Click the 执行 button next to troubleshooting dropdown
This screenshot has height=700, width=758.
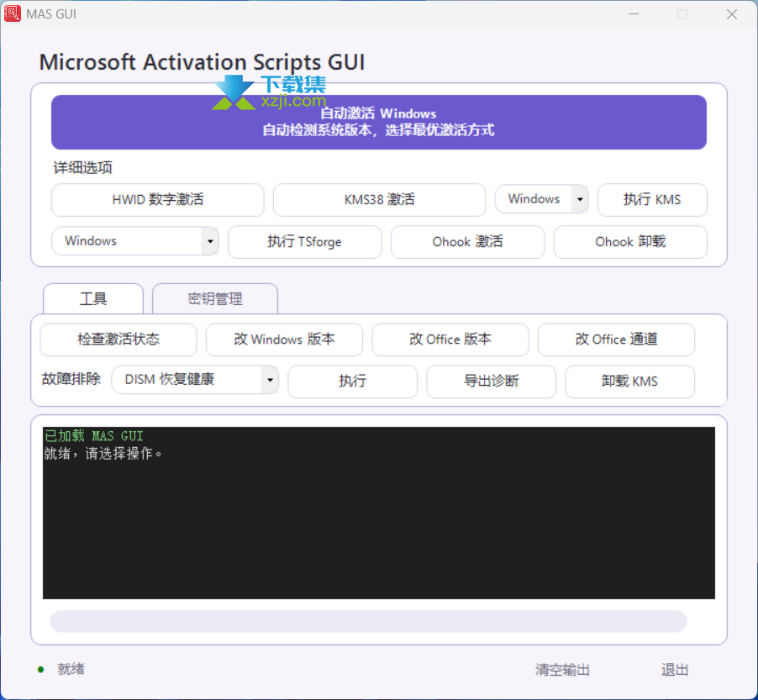[352, 382]
